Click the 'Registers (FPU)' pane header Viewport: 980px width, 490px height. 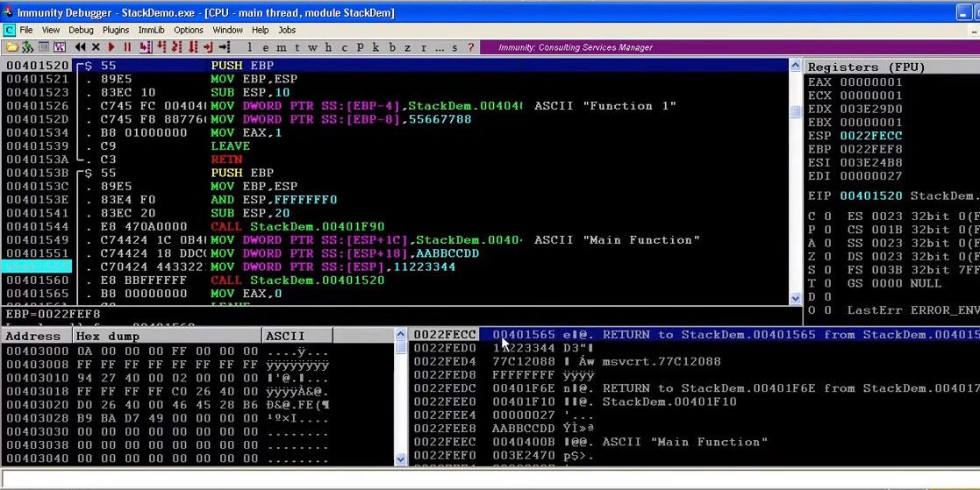(892, 67)
